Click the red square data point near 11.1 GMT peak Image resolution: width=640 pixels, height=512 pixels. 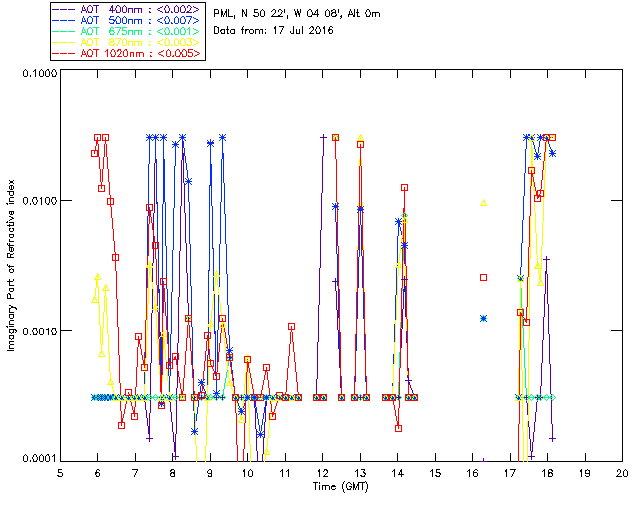point(291,327)
